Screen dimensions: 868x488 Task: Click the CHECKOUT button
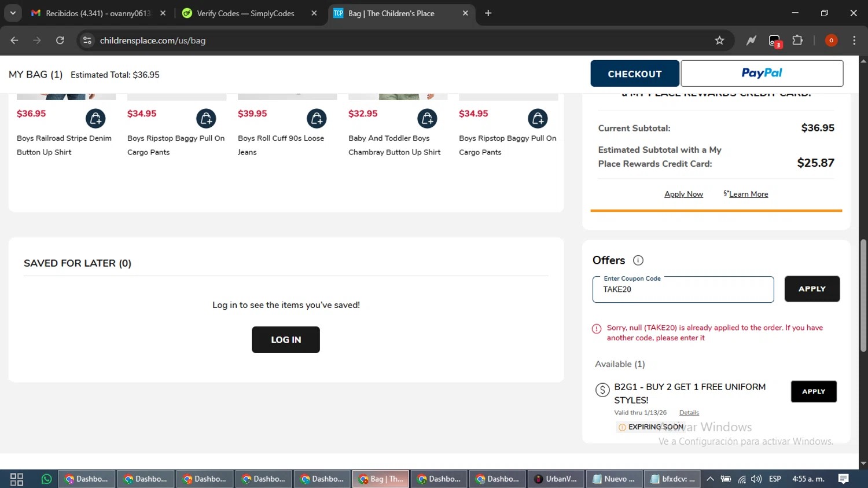[635, 74]
